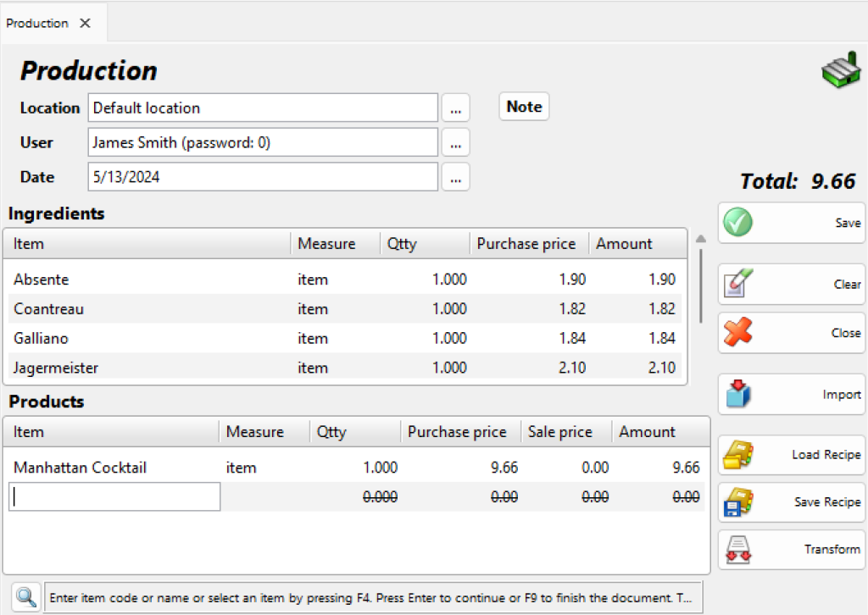Image resolution: width=868 pixels, height=615 pixels.
Task: Click the green checkmark Save icon
Action: click(x=738, y=223)
